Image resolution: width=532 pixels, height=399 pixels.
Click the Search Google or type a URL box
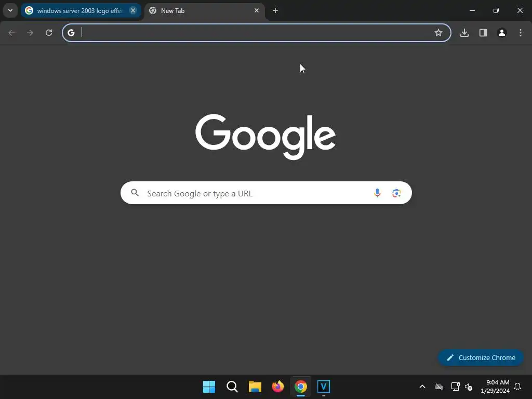coord(266,193)
